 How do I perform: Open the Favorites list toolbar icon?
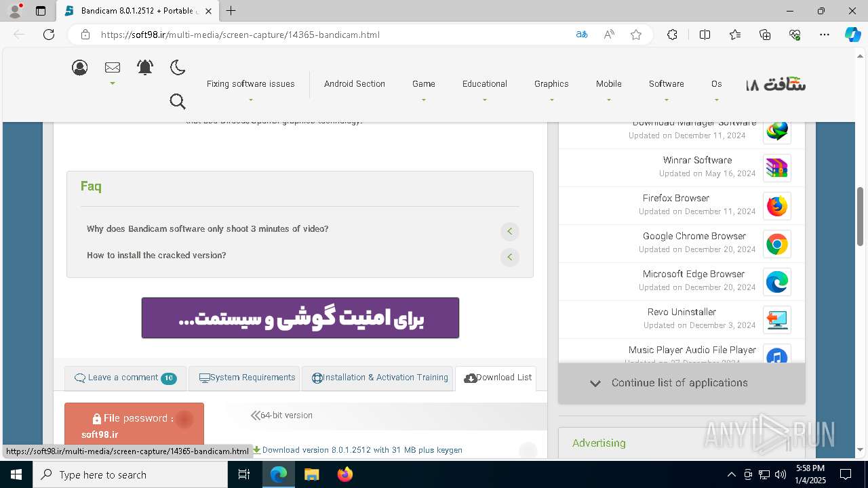(x=735, y=35)
